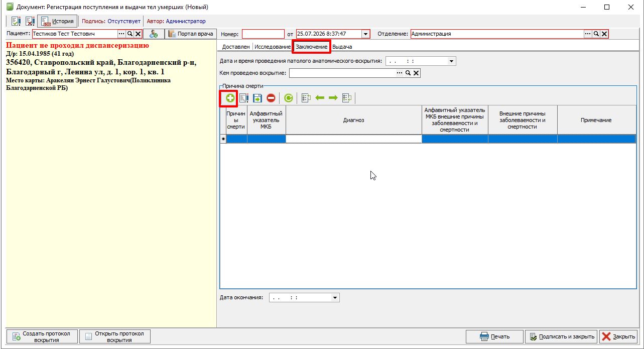
Task: Click Подписать и закрыть button
Action: [x=561, y=336]
